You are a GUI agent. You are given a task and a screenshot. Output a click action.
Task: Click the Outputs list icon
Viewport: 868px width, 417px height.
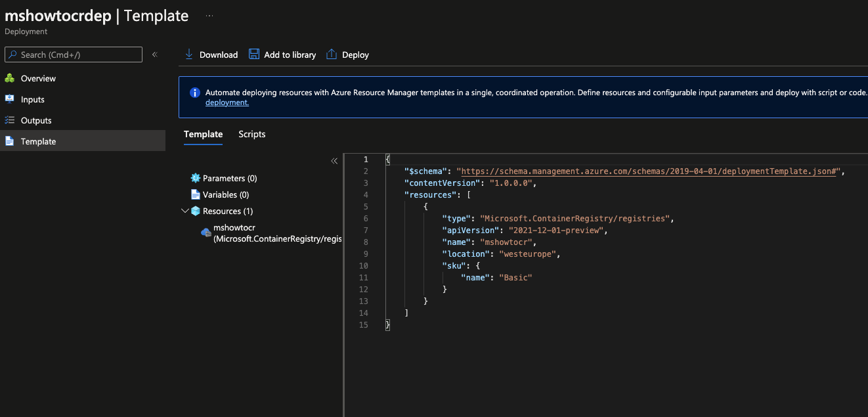point(9,120)
